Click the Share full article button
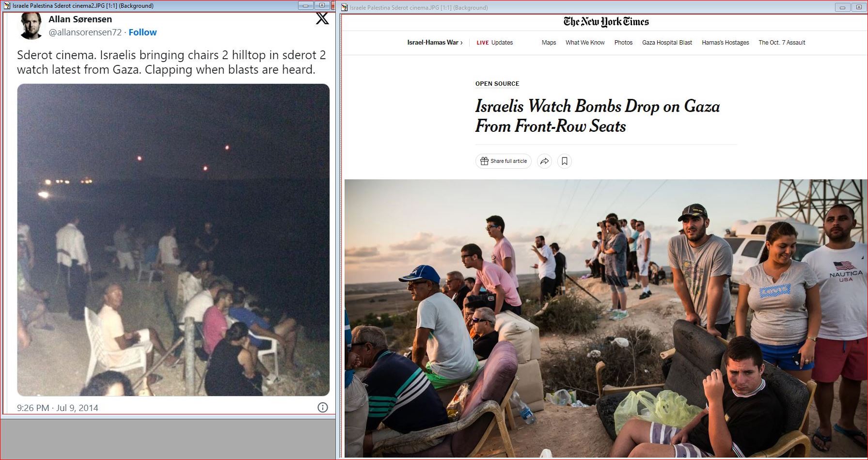The image size is (868, 460). pyautogui.click(x=503, y=161)
